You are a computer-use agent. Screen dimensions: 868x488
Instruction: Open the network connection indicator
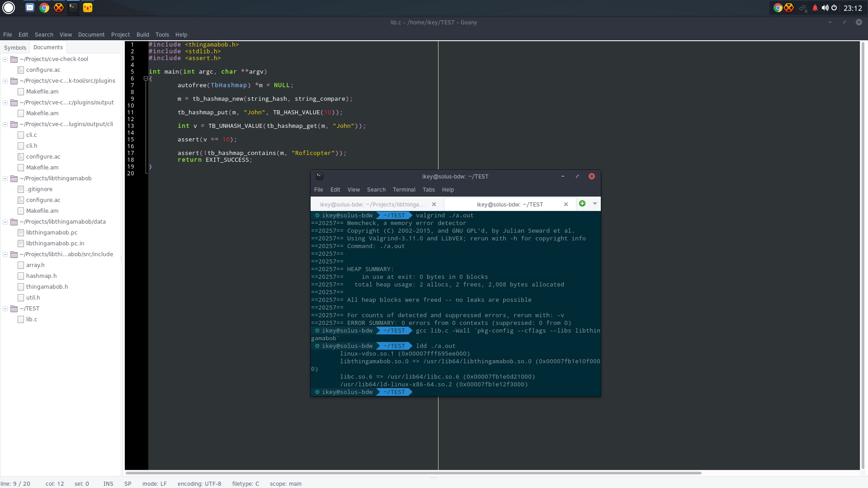803,8
